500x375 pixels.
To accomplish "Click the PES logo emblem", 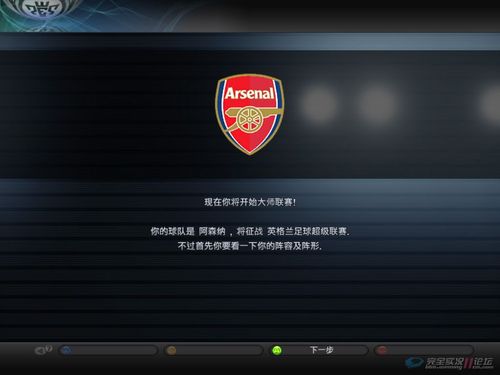I will pyautogui.click(x=41, y=9).
